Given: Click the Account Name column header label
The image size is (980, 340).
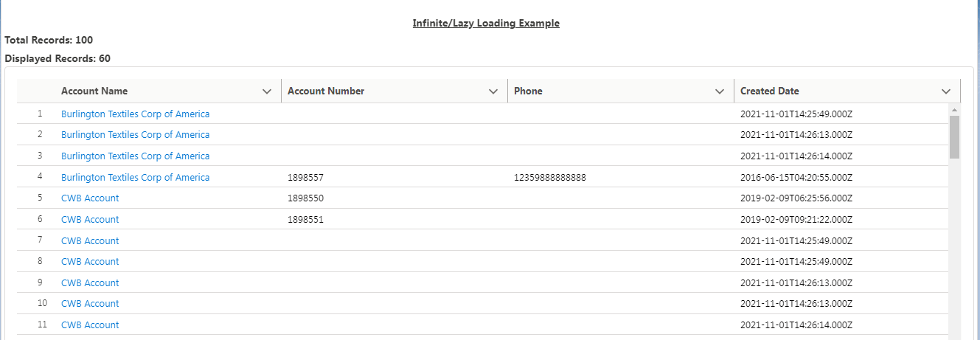Looking at the screenshot, I should (x=94, y=91).
